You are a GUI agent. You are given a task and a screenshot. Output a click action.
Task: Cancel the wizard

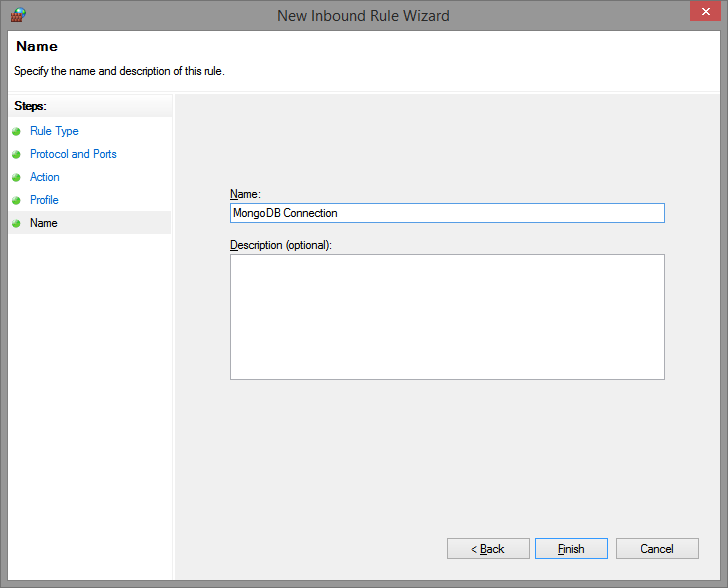click(x=657, y=549)
